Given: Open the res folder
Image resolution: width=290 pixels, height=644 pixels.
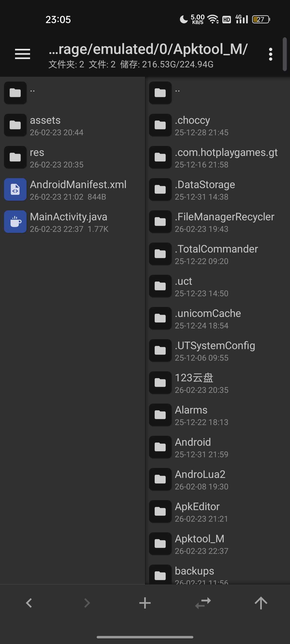Looking at the screenshot, I should pos(37,158).
